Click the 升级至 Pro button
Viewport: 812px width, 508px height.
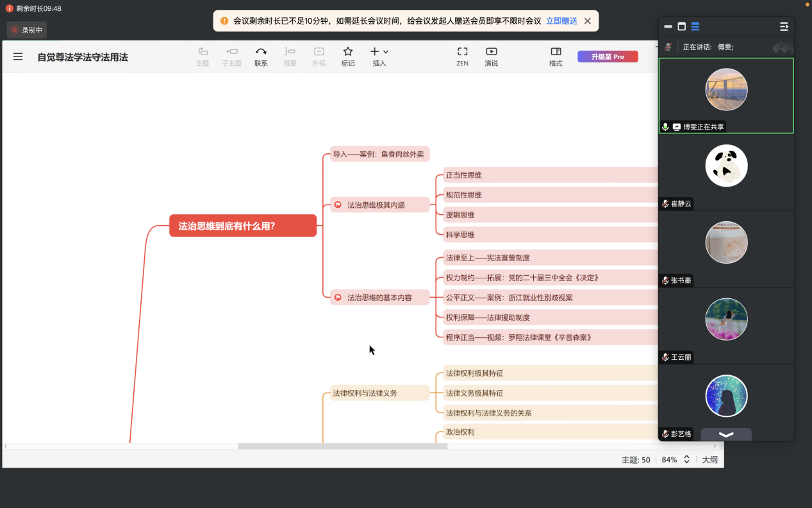608,56
